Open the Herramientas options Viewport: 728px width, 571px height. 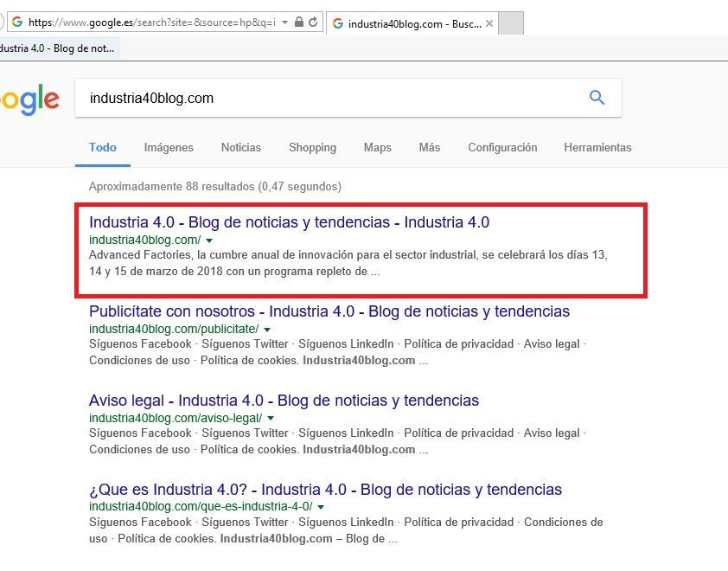point(597,147)
